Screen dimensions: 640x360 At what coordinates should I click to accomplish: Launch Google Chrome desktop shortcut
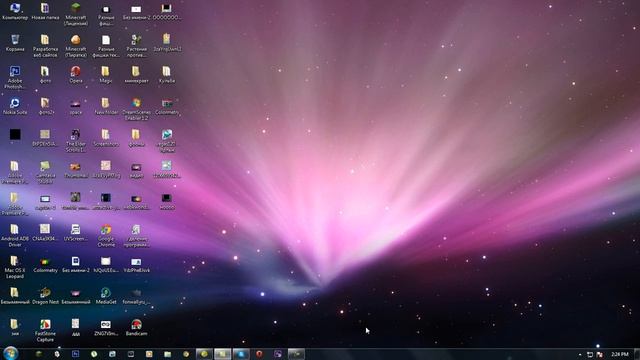(x=106, y=236)
